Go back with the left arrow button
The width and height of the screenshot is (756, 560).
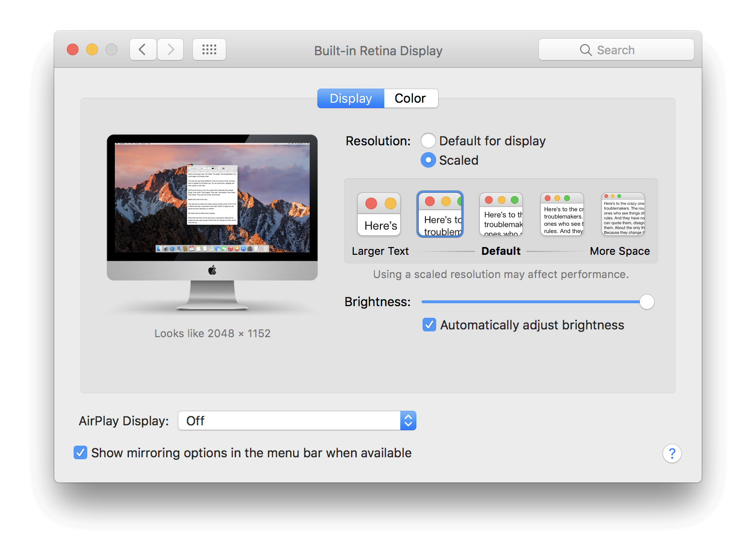[x=143, y=49]
